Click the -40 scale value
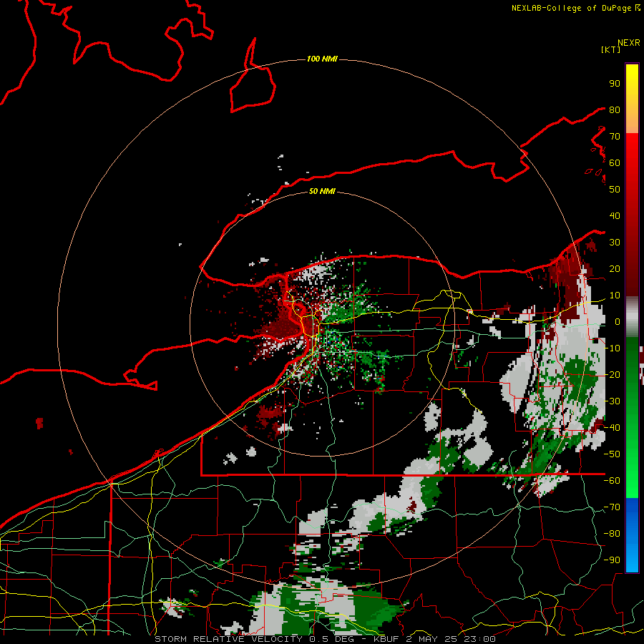The width and height of the screenshot is (644, 644). tap(612, 428)
